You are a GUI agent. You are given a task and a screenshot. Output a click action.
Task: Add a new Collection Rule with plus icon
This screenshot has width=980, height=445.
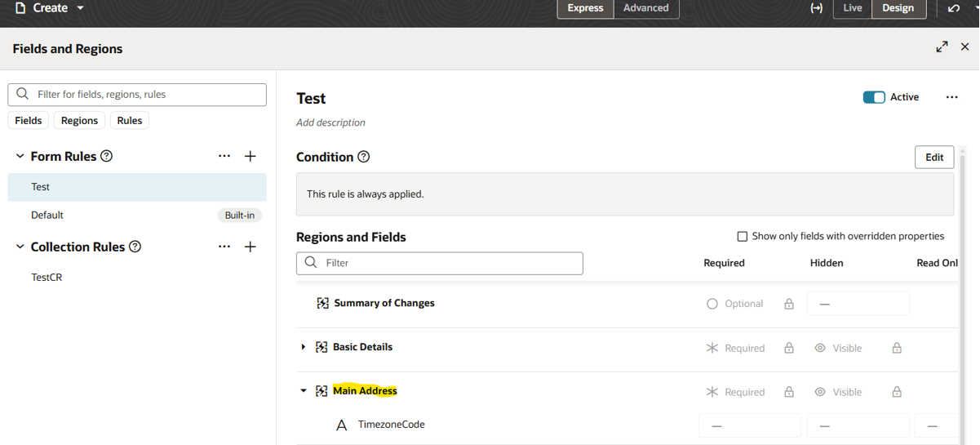tap(251, 247)
